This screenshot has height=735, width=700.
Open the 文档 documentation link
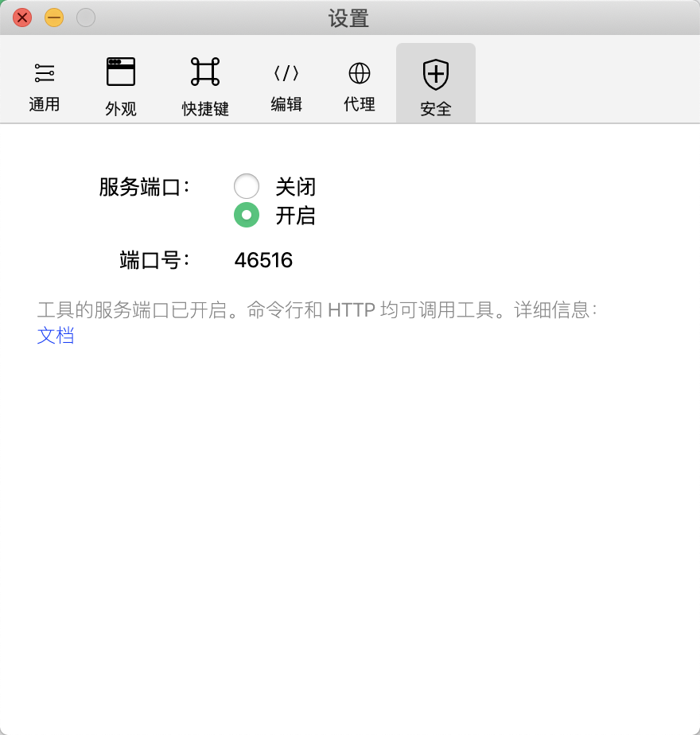pyautogui.click(x=56, y=336)
